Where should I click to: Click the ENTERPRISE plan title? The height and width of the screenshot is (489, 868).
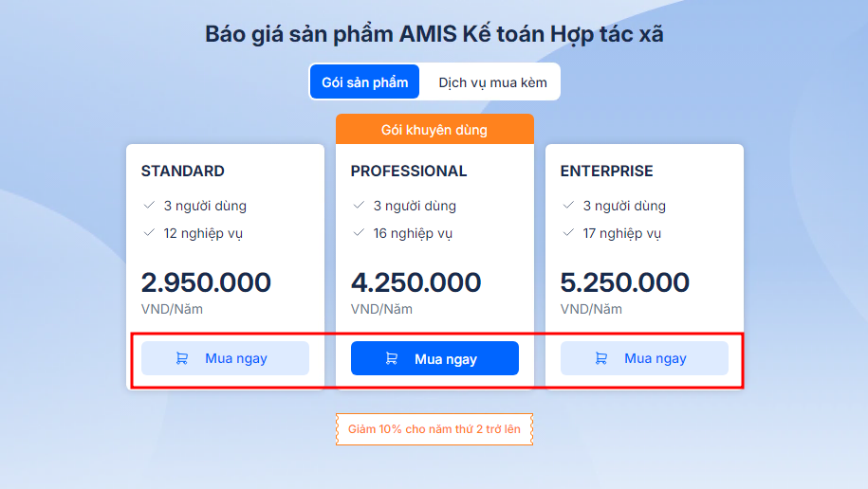607,171
